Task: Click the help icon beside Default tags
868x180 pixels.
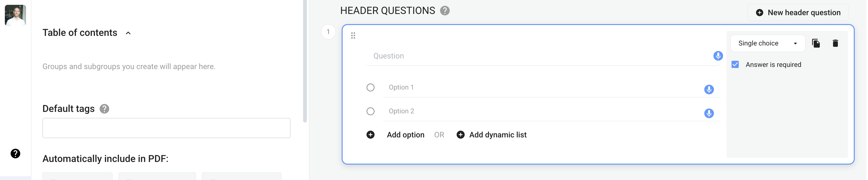Action: (x=104, y=109)
